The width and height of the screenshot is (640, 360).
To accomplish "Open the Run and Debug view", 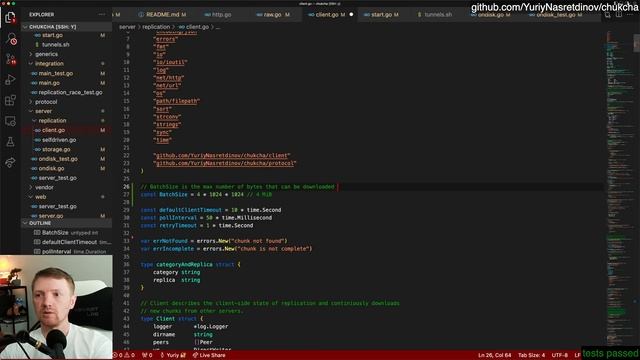I will (10, 80).
